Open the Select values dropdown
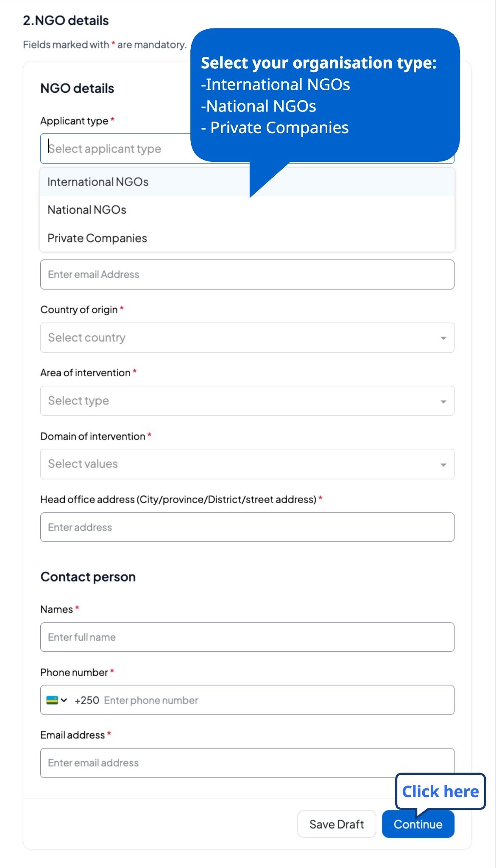The image size is (496, 868). (247, 464)
